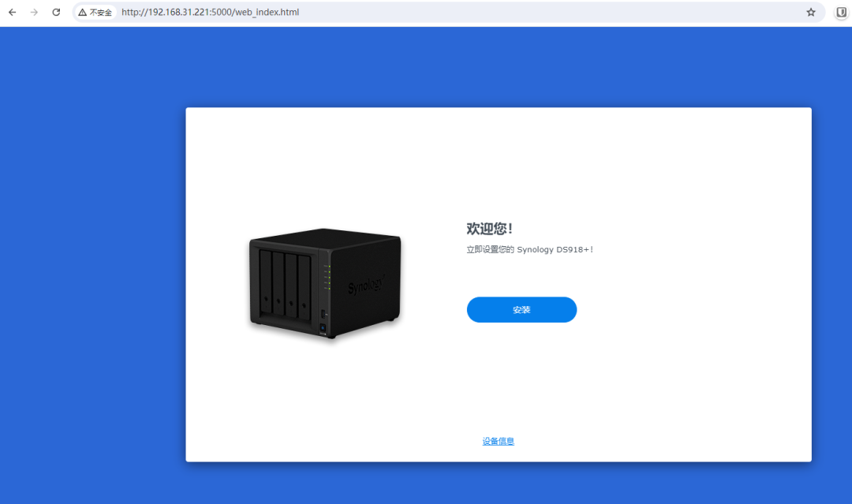The width and height of the screenshot is (852, 504).
Task: Click the third drive bay from left
Action: point(291,285)
